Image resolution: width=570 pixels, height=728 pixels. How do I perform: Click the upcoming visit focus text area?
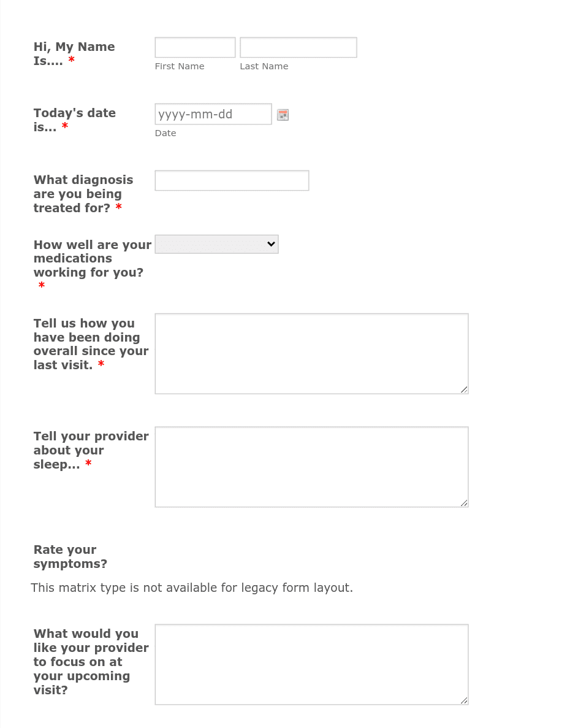pyautogui.click(x=311, y=664)
